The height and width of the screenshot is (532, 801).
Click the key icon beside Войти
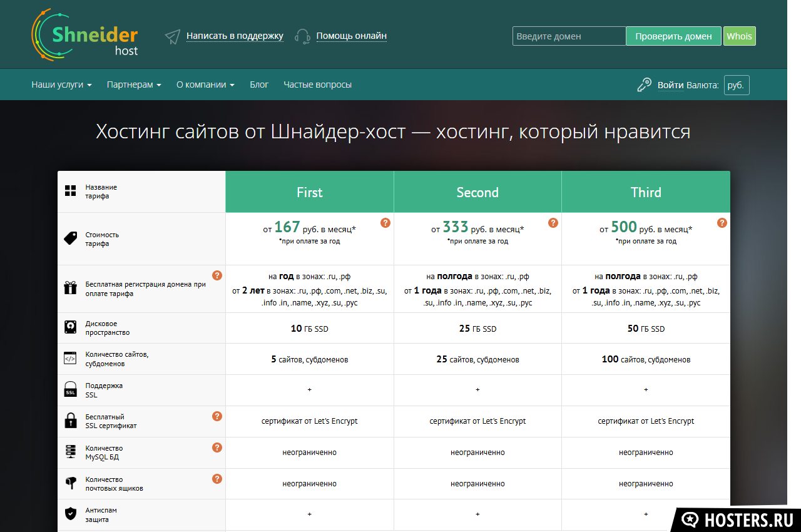[644, 85]
